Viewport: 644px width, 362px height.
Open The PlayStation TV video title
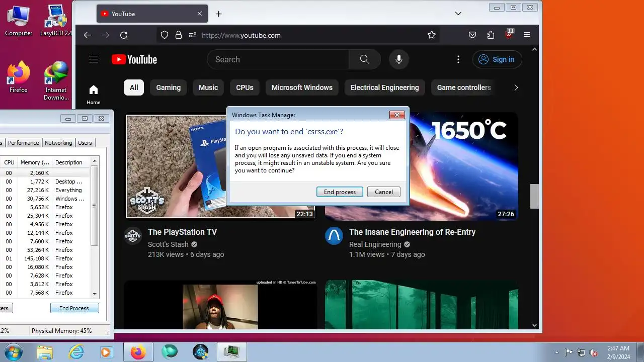click(182, 232)
